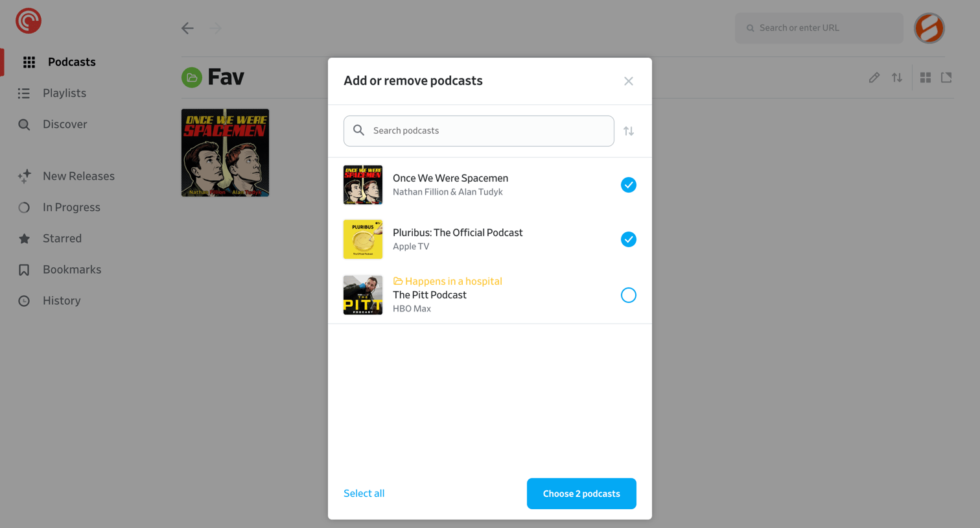The width and height of the screenshot is (980, 528).
Task: Click 'Apple TV' author text
Action: click(411, 246)
